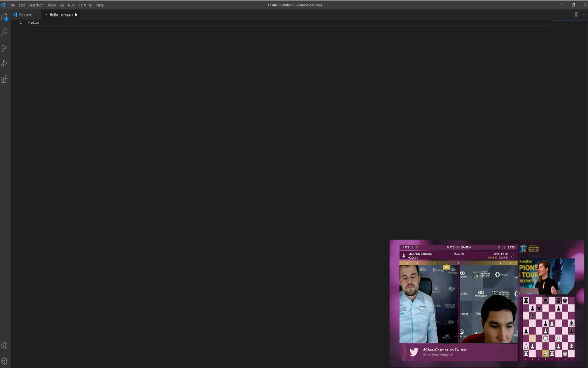The image size is (588, 368).
Task: Click the chess board in the video
Action: click(x=548, y=327)
